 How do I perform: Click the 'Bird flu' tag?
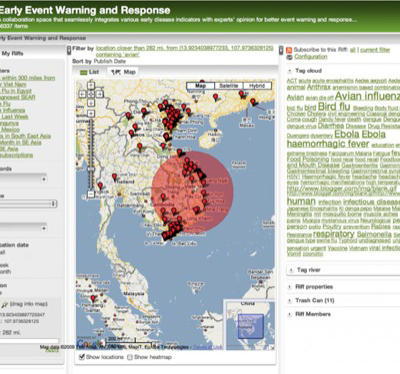coord(334,107)
